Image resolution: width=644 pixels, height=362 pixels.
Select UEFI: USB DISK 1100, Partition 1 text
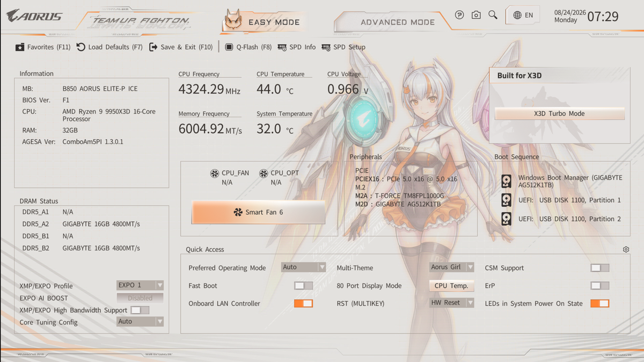569,200
